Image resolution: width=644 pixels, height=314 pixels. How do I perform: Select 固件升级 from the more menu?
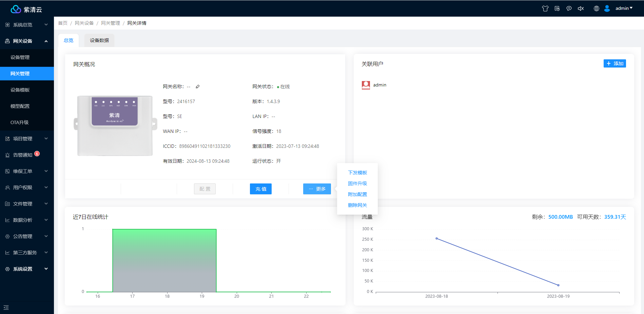point(357,183)
